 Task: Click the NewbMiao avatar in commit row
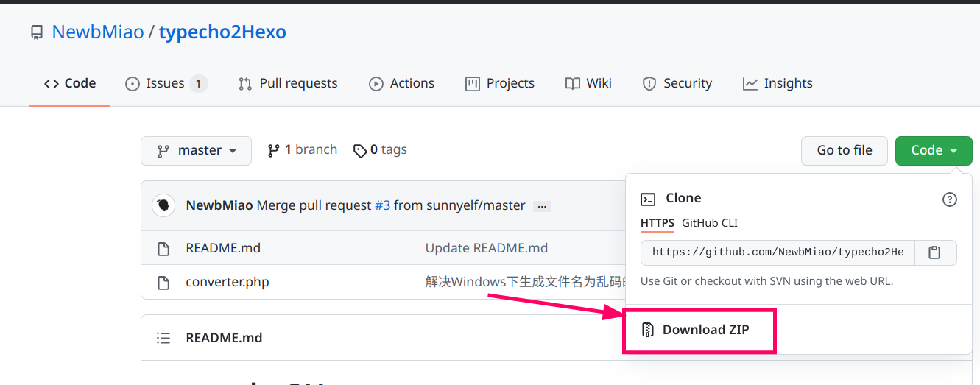[163, 205]
